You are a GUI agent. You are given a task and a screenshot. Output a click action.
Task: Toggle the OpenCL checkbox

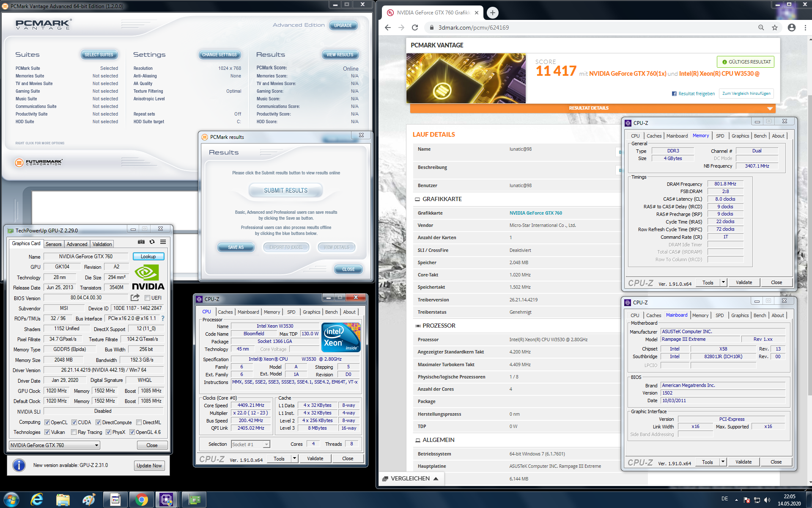[47, 422]
